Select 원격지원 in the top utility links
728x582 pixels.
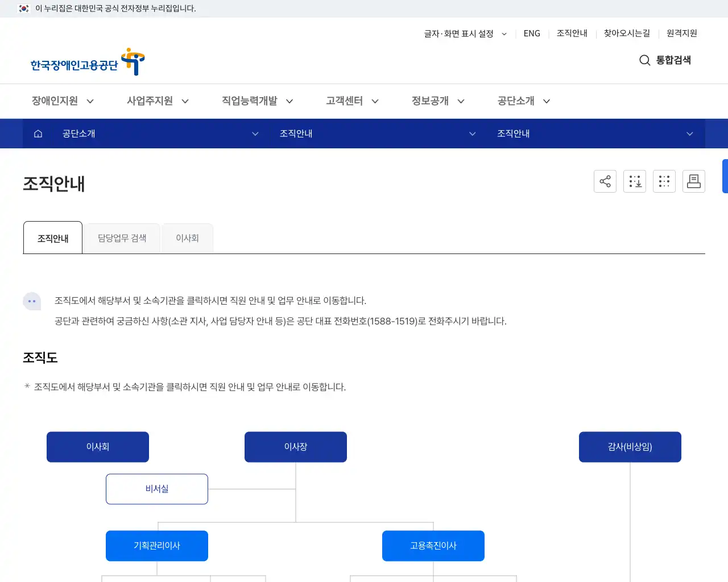point(681,34)
